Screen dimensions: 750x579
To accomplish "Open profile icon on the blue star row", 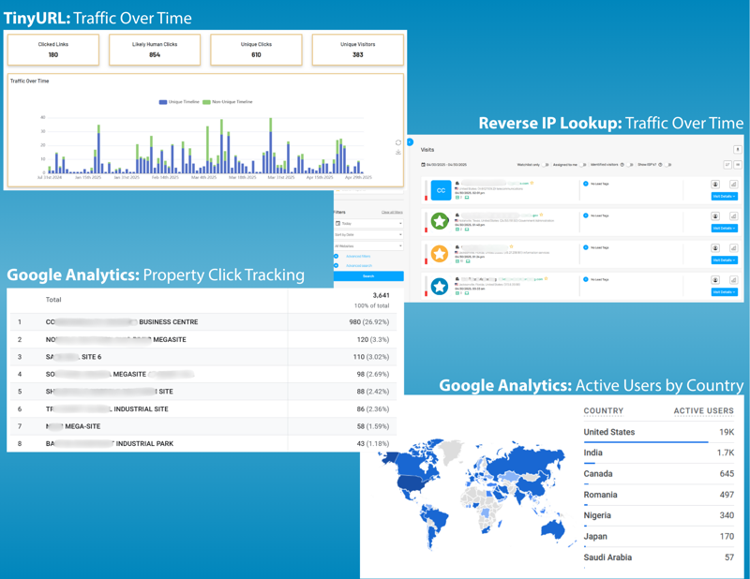I will [x=715, y=280].
